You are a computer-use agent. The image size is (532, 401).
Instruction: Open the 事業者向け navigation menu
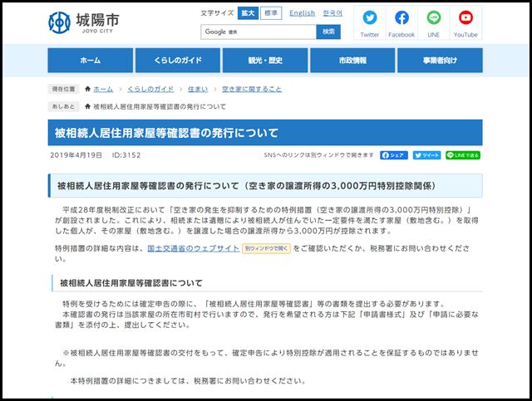pyautogui.click(x=440, y=61)
